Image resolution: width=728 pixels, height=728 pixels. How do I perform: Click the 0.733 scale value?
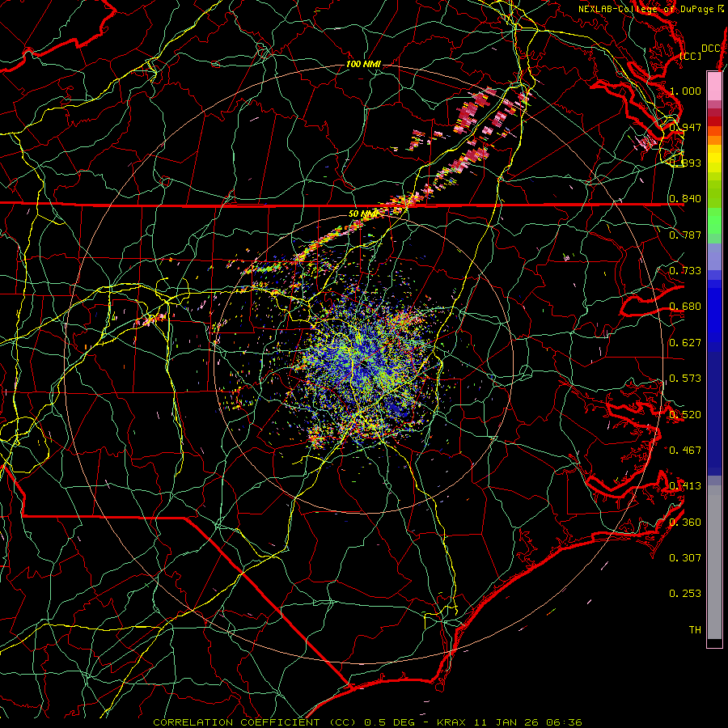click(685, 271)
